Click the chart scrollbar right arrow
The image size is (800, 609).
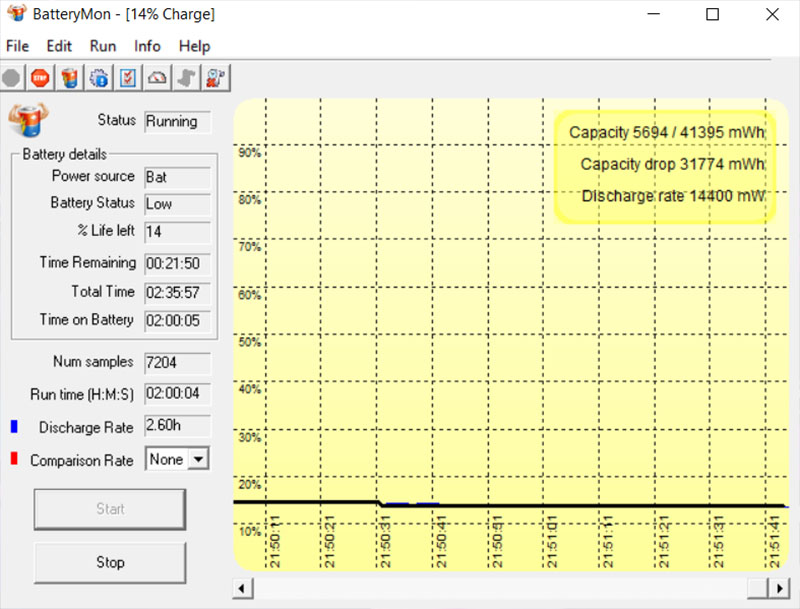click(779, 587)
